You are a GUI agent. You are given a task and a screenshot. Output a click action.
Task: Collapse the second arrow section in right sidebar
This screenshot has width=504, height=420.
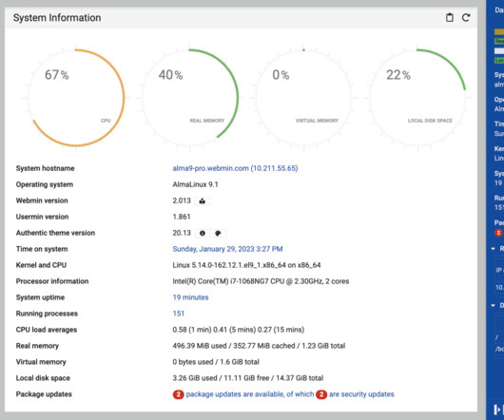coord(494,305)
